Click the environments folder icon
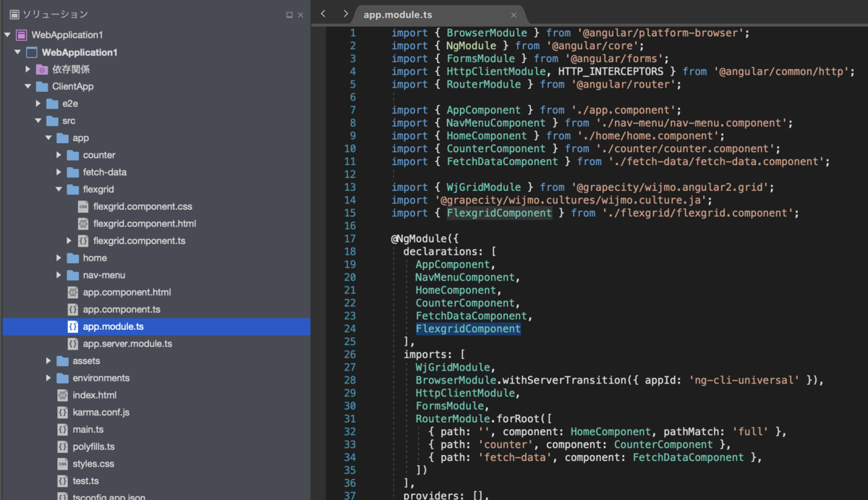Screen dimensions: 868x500 point(62,378)
